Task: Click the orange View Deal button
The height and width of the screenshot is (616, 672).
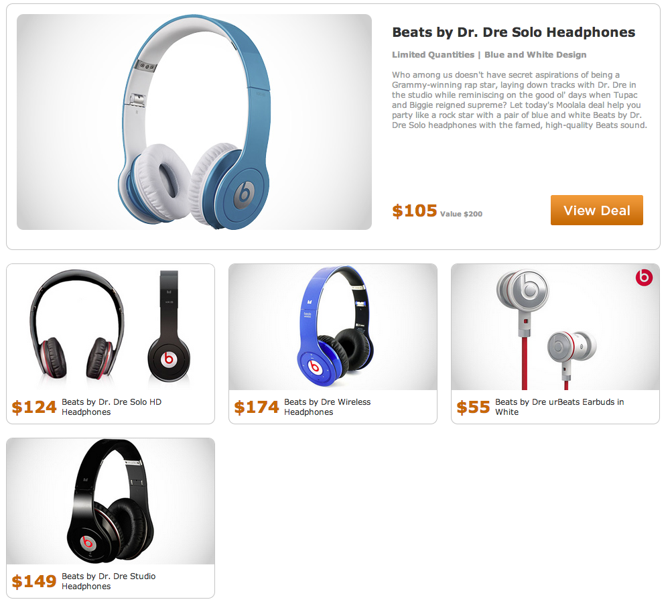Action: click(596, 210)
